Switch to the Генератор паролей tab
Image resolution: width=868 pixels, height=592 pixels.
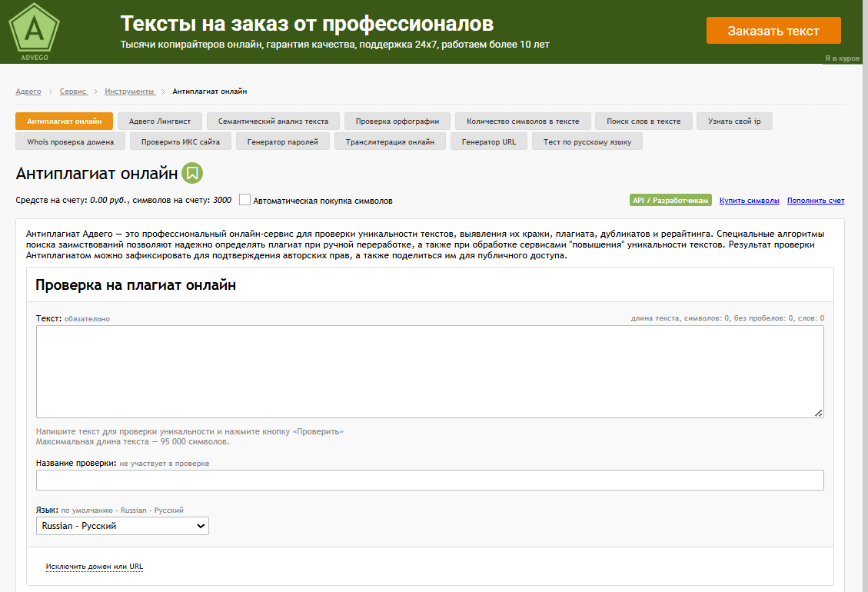click(282, 141)
